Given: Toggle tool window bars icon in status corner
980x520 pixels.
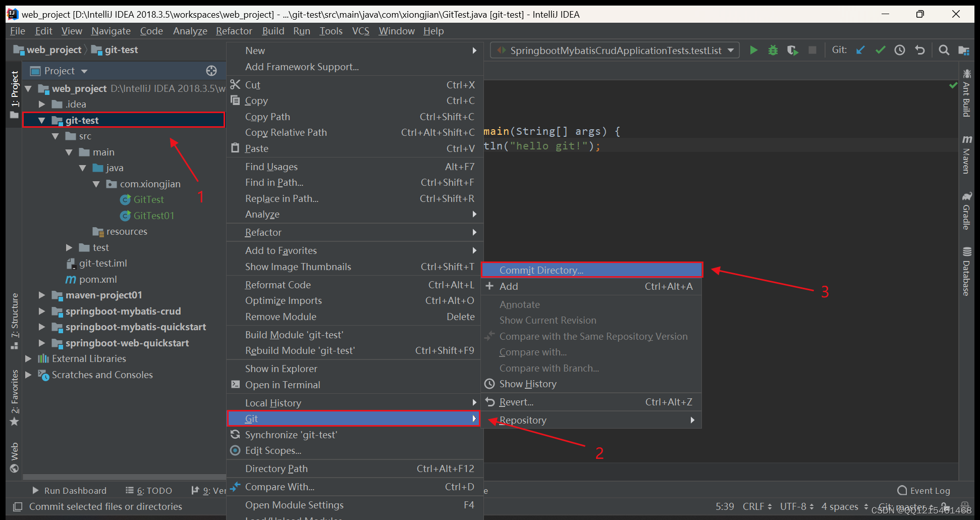Looking at the screenshot, I should [x=18, y=506].
